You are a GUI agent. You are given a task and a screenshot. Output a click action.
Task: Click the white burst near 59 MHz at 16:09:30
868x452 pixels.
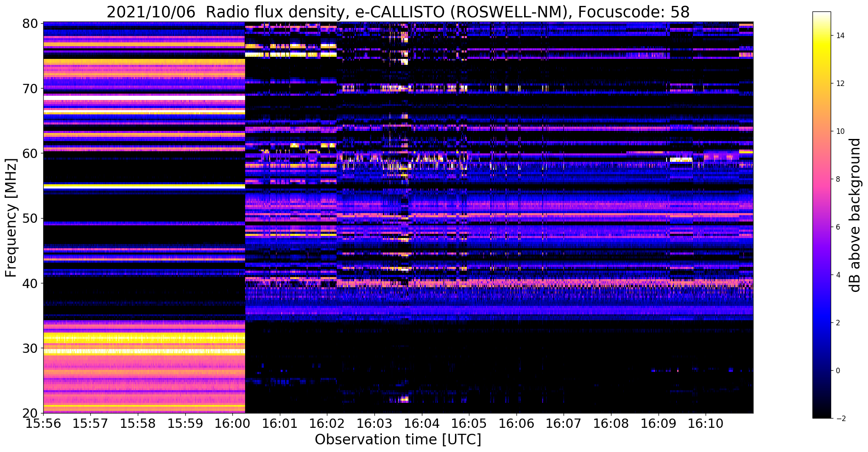681,160
